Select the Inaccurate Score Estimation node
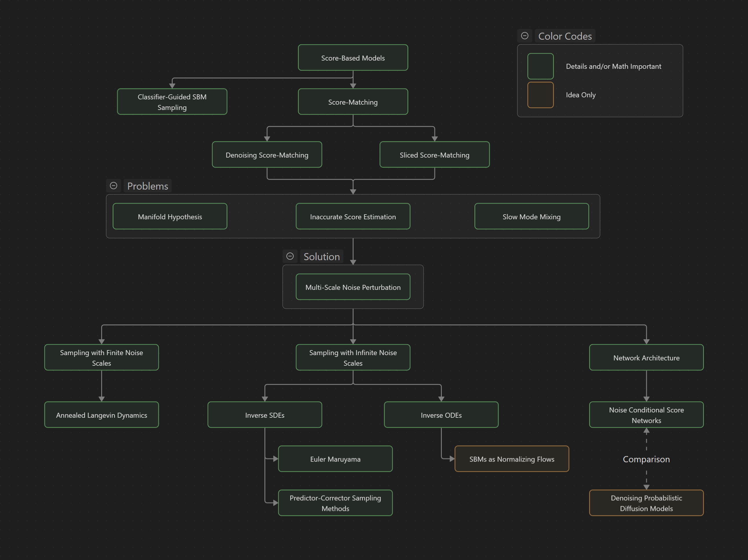The height and width of the screenshot is (560, 748). pyautogui.click(x=353, y=216)
